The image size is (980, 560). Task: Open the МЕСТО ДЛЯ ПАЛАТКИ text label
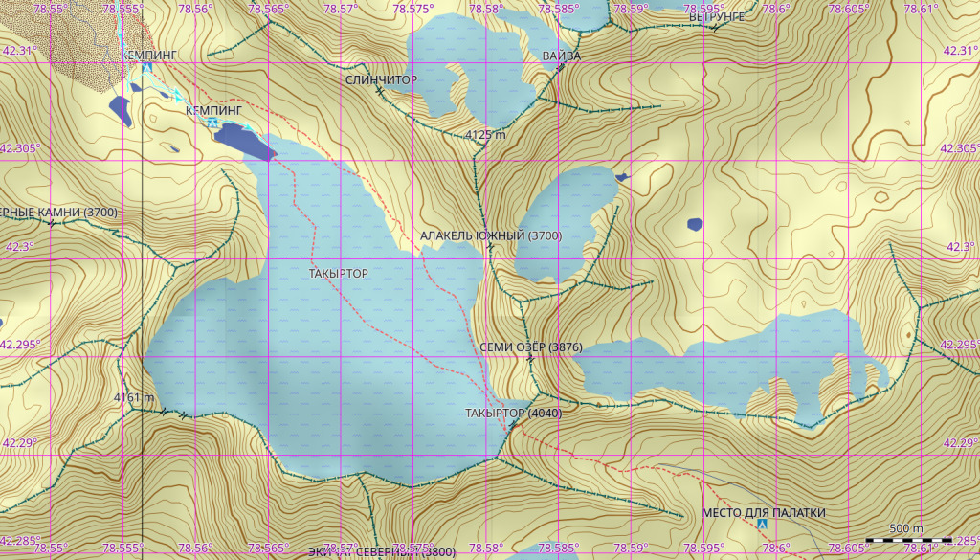pyautogui.click(x=763, y=513)
